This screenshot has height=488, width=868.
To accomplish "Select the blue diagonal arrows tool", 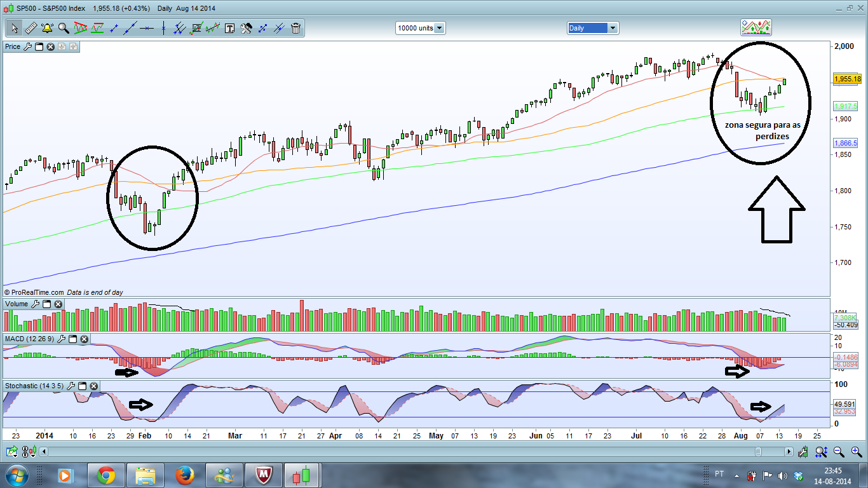I will [262, 28].
